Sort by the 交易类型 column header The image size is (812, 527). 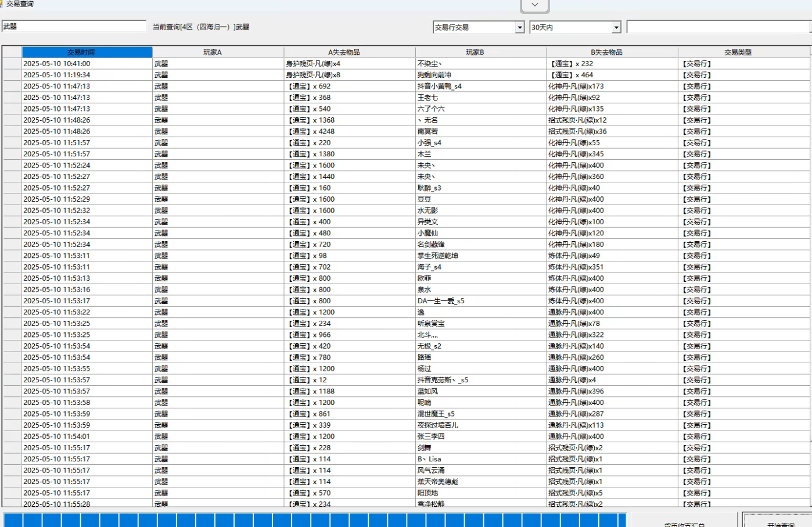(x=743, y=52)
